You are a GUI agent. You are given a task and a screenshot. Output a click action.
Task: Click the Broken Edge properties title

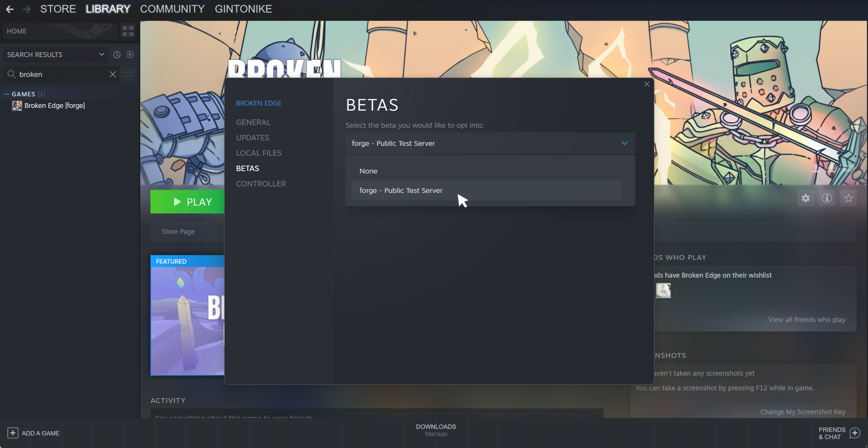pyautogui.click(x=259, y=103)
